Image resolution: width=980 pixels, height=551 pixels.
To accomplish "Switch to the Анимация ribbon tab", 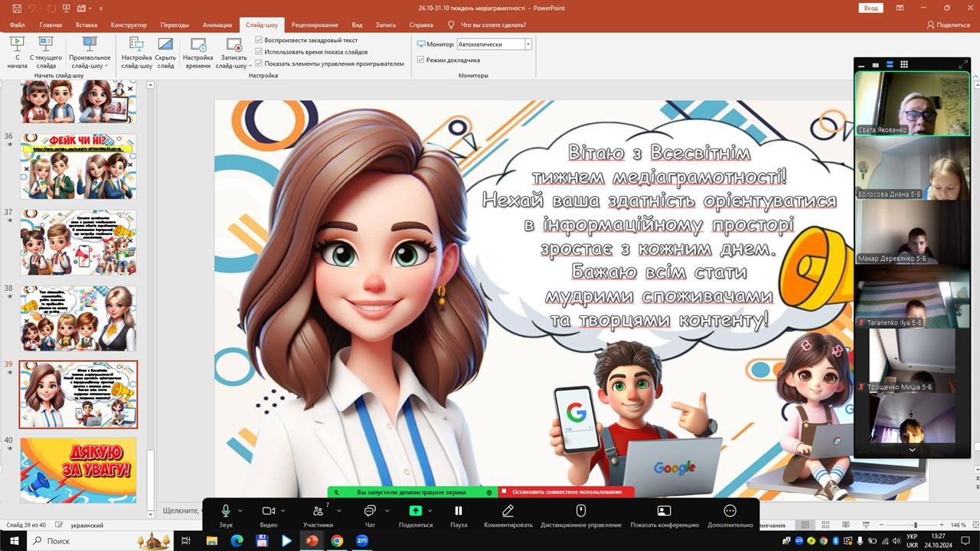I will click(x=217, y=24).
